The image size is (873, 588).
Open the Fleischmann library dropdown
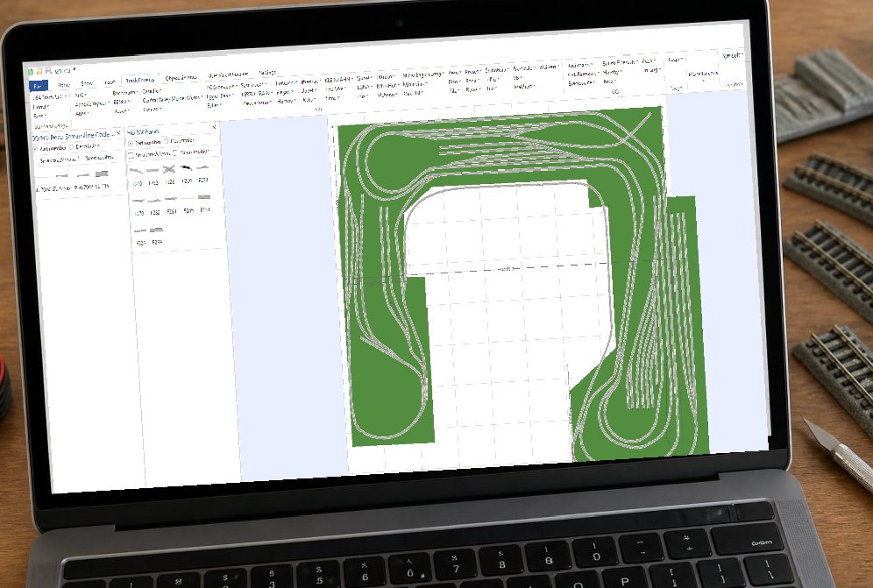tap(257, 103)
